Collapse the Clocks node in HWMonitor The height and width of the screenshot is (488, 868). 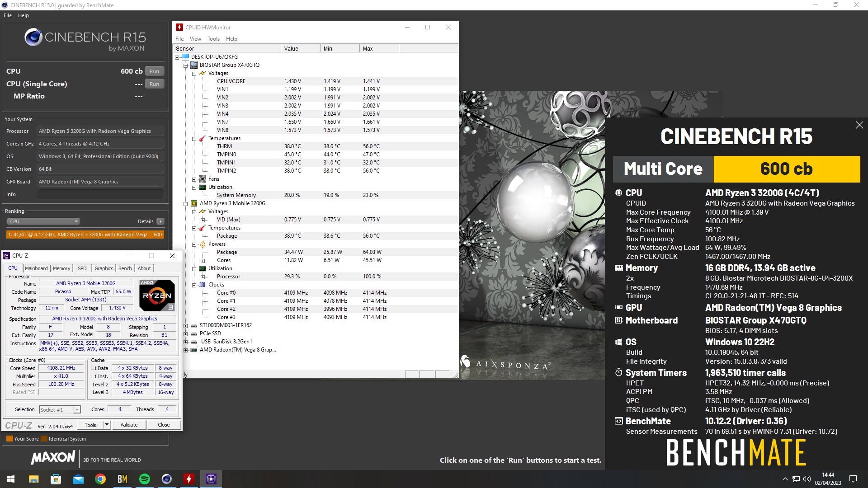194,285
